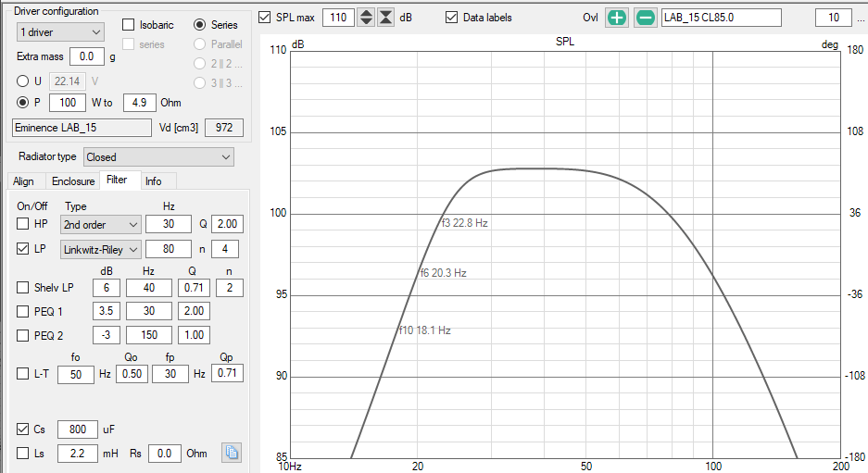Enable the Shelv LP checkbox
Screen dimensions: 868x473
coord(23,287)
